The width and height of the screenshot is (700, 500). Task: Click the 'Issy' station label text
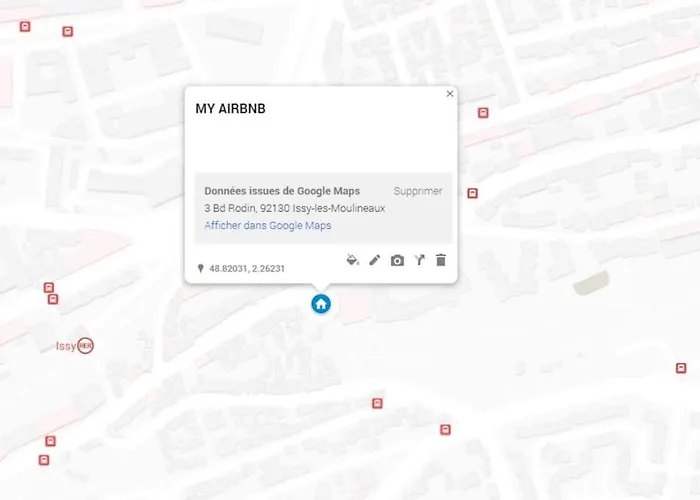[x=65, y=346]
